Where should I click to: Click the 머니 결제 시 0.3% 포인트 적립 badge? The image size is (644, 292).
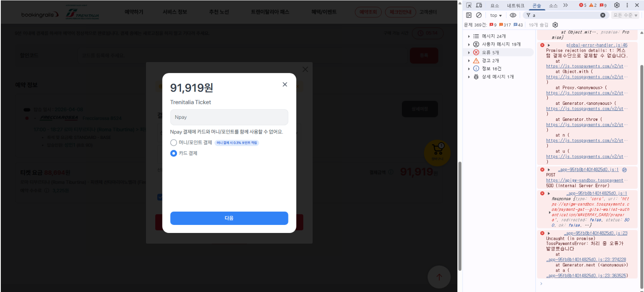tap(237, 143)
